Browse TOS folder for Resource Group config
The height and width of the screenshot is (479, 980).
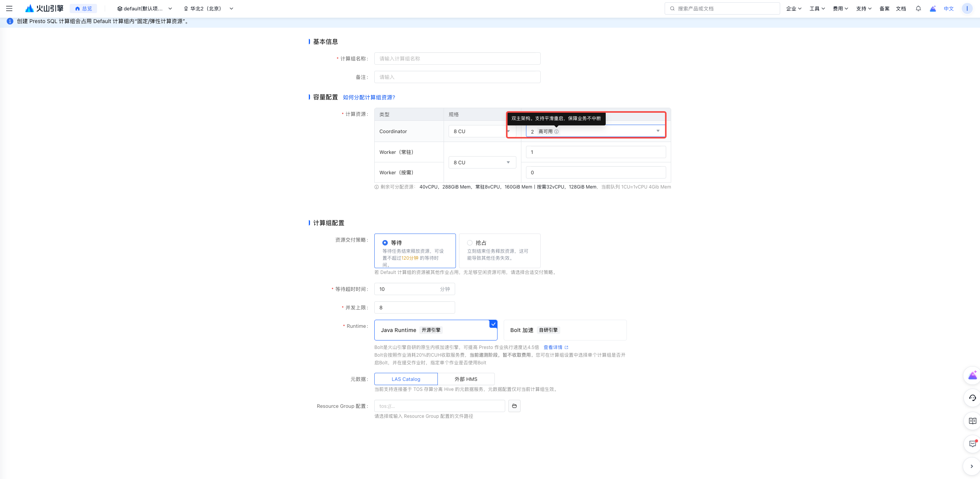click(514, 406)
